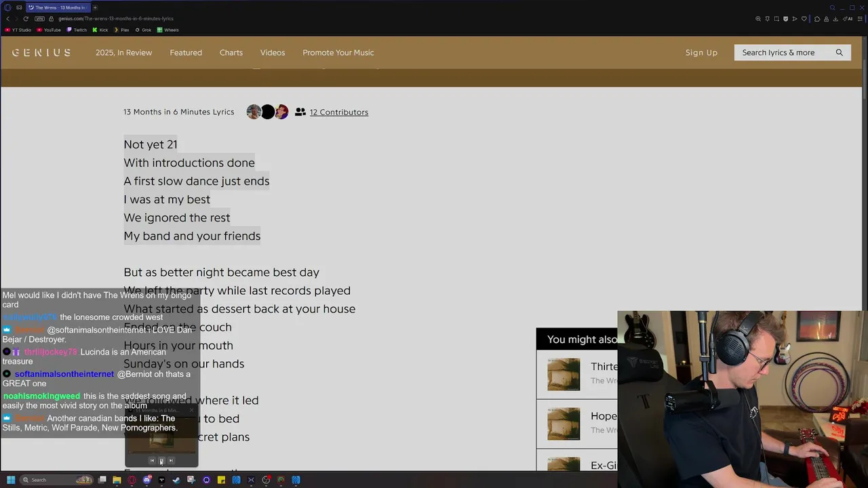Click the Windows taskbar Search box

56,480
